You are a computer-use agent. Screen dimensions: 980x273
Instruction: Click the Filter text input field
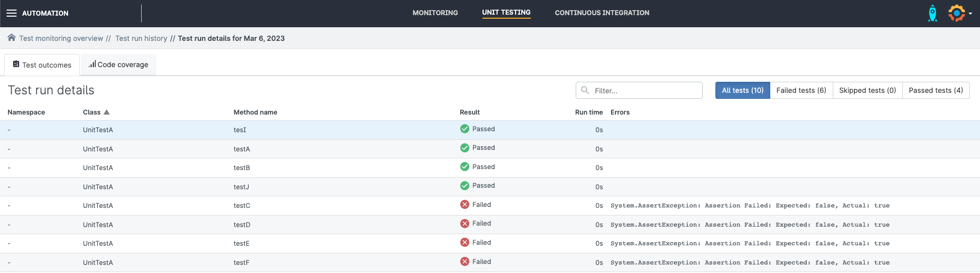[645, 91]
